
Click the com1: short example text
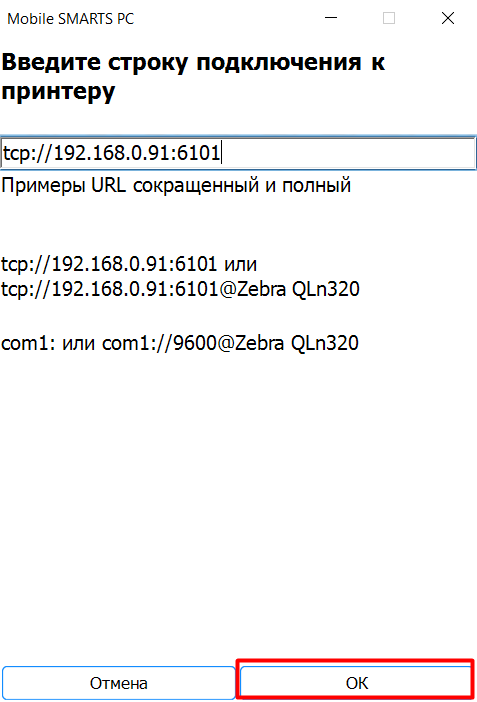[x=28, y=343]
